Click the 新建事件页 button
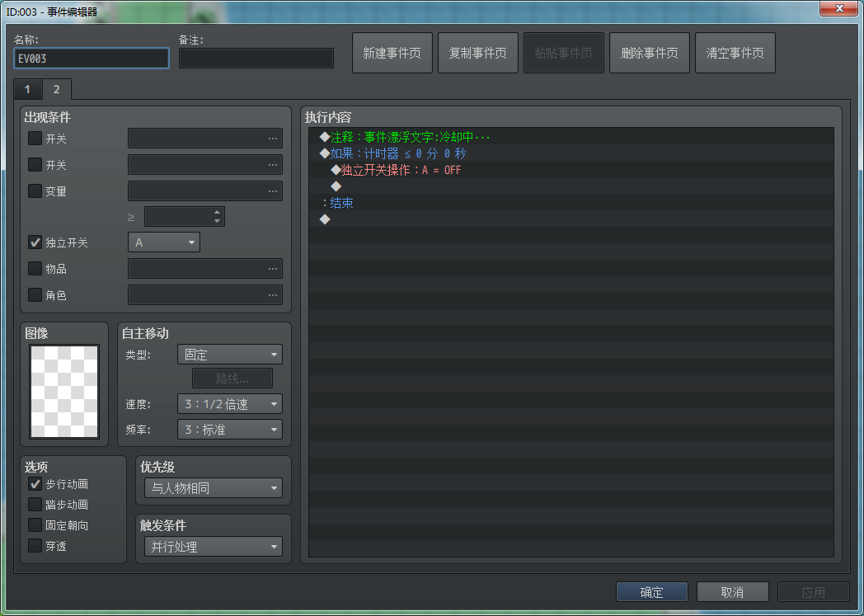 [x=392, y=53]
